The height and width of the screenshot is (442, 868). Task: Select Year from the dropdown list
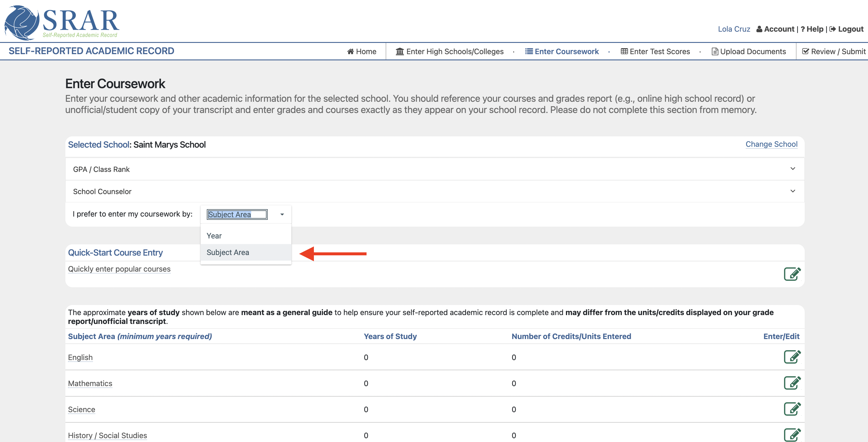click(214, 236)
